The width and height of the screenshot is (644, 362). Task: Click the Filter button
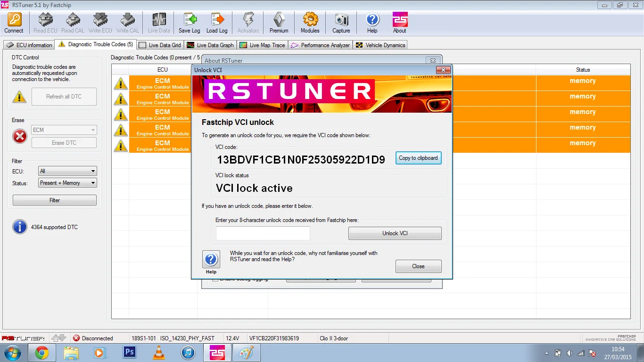click(x=55, y=200)
